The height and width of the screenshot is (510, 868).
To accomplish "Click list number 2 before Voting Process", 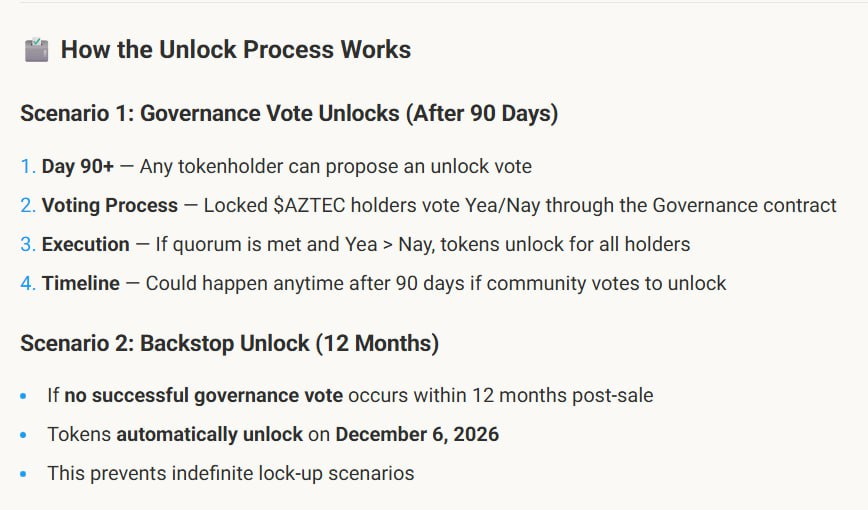I will point(27,206).
